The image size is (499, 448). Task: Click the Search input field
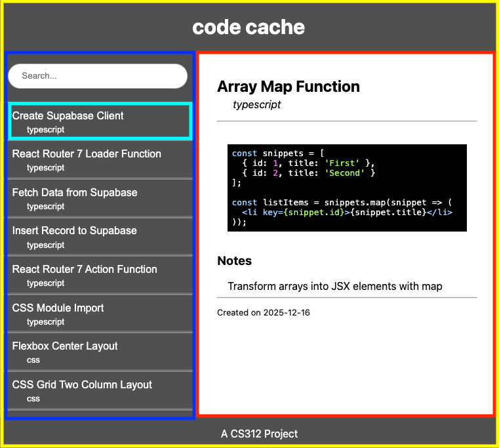point(98,76)
